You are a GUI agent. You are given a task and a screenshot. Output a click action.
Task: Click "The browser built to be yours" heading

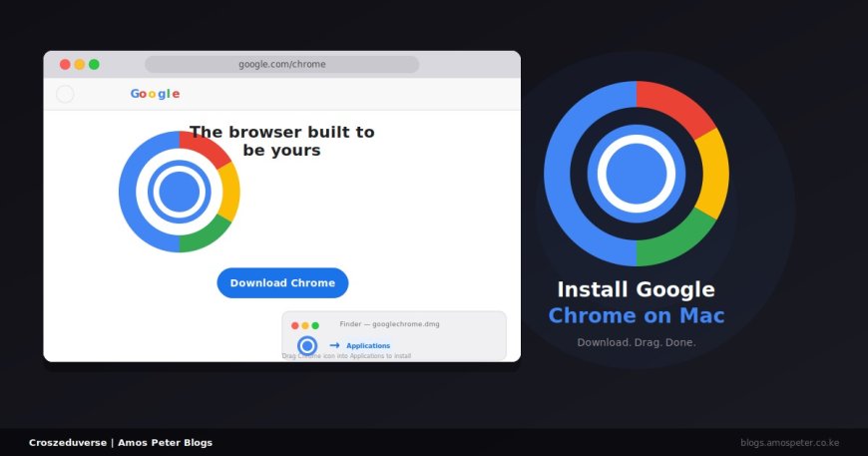point(281,141)
